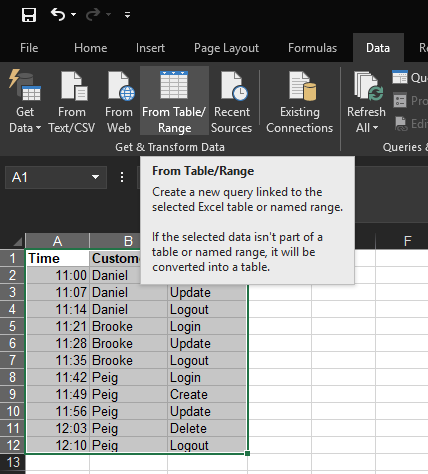Image resolution: width=428 pixels, height=474 pixels.
Task: Click the Customer header cell in B1
Action: coord(116,258)
